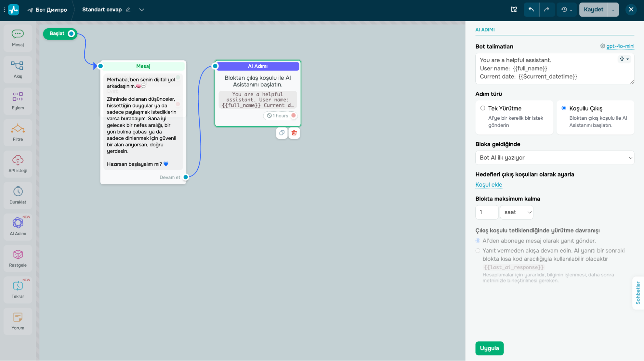Image resolution: width=644 pixels, height=361 pixels.
Task: Click the undo arrow in top bar
Action: [x=531, y=10]
